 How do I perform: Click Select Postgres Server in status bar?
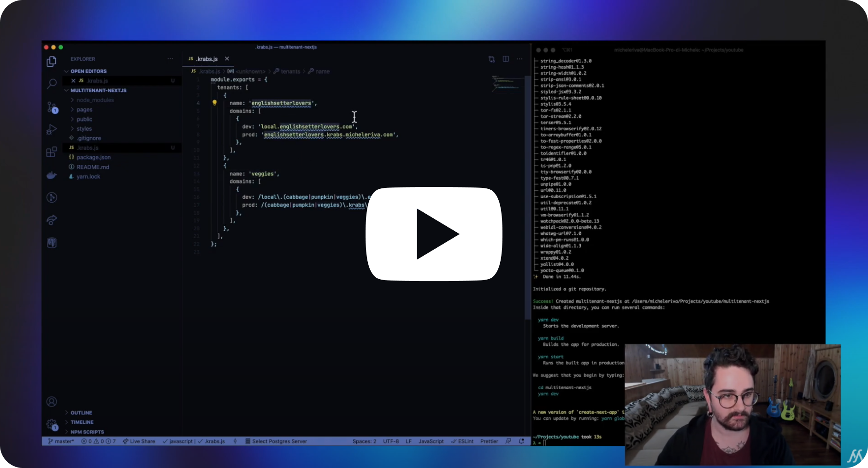click(x=276, y=441)
